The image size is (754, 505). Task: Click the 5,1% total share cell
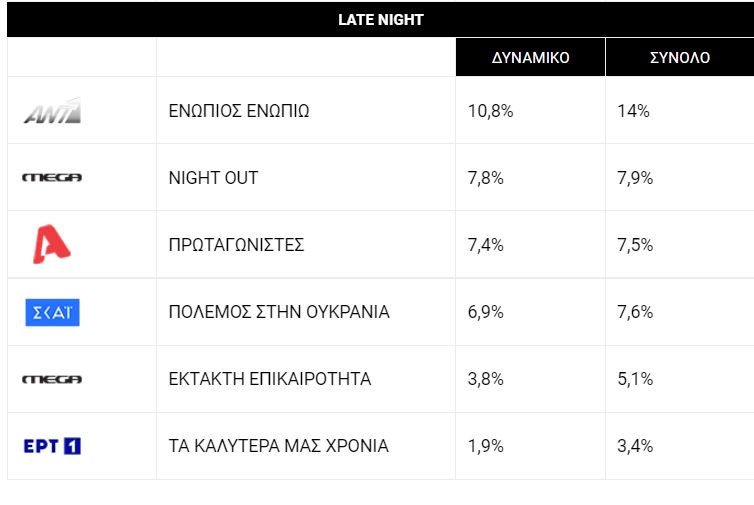click(x=635, y=379)
